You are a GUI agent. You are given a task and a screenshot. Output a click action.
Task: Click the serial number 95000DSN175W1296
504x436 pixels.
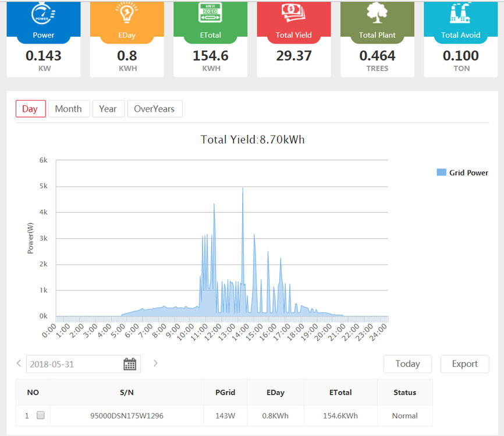pos(127,416)
